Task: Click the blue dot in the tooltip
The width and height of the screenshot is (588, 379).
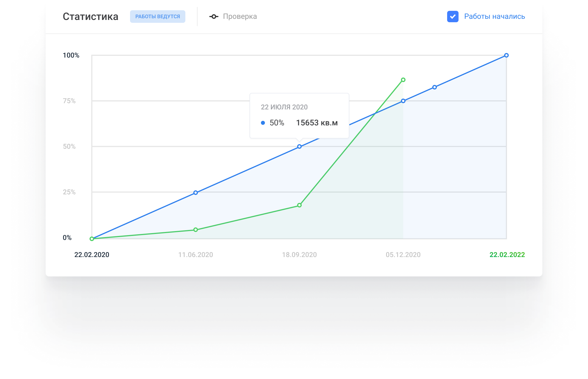Action: coord(263,123)
